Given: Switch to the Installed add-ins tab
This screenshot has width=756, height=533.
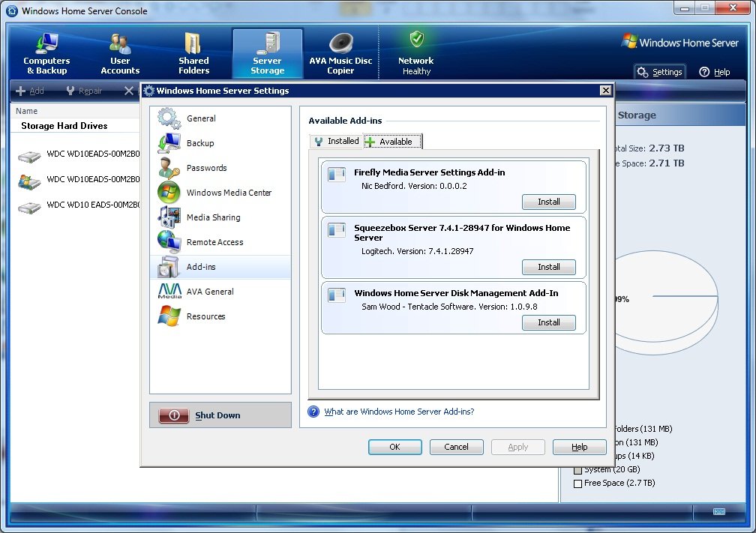Looking at the screenshot, I should pos(336,141).
